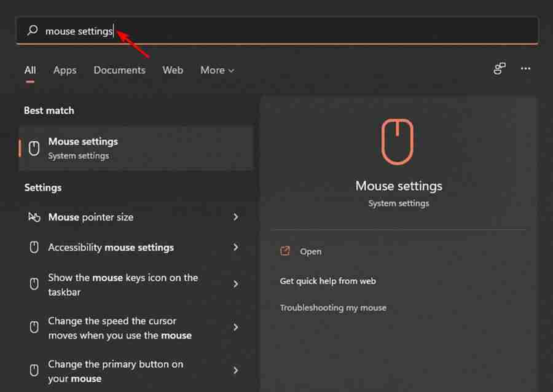
Task: Click Troubleshooting my mouse
Action: 333,307
